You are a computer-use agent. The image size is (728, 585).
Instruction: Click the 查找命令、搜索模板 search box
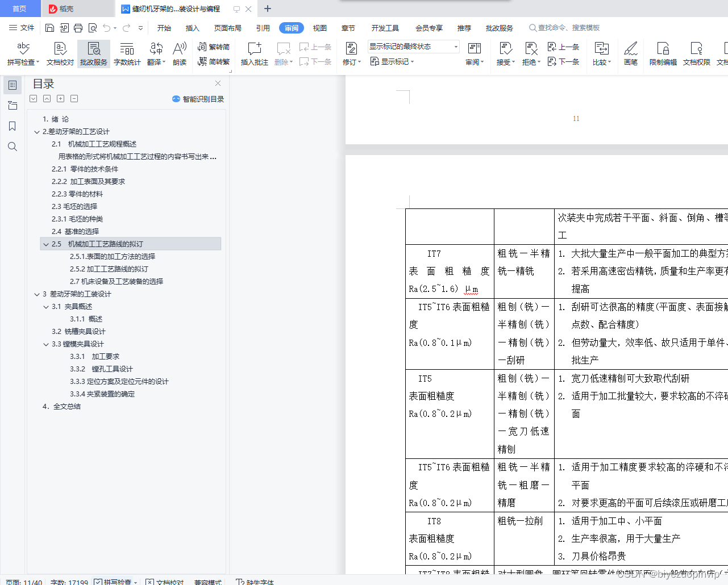point(564,28)
